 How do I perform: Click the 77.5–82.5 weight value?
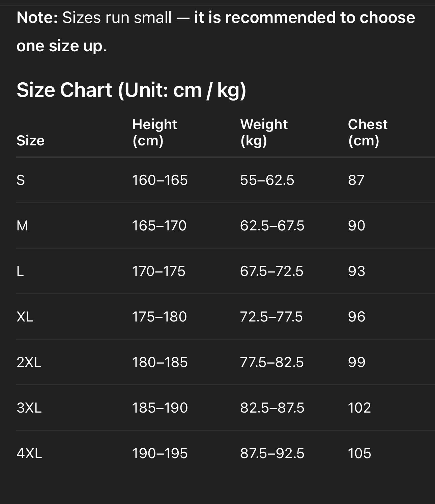click(272, 362)
